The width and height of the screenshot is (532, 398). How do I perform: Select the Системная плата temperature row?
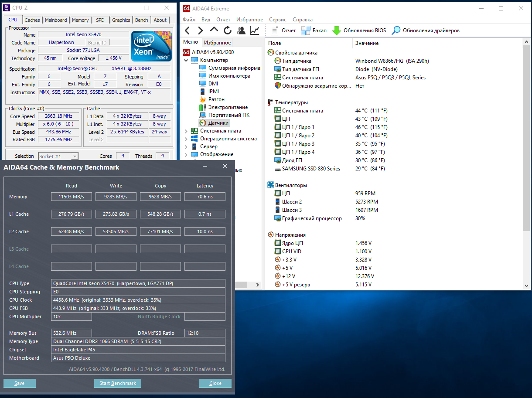point(395,111)
